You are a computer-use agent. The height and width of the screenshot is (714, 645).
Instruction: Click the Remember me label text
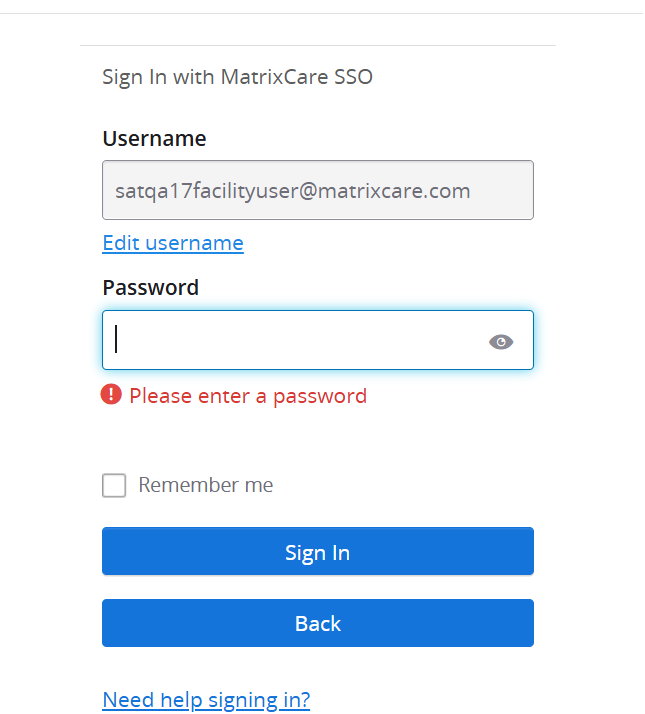coord(205,485)
